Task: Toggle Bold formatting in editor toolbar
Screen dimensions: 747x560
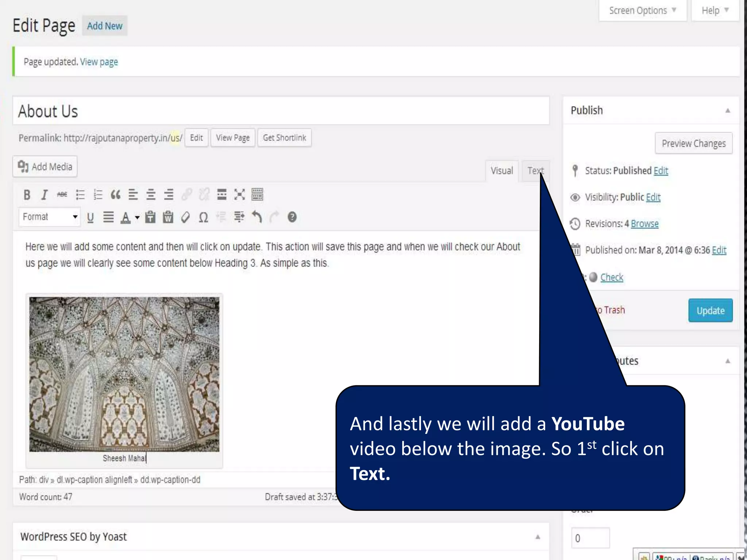Action: (27, 195)
